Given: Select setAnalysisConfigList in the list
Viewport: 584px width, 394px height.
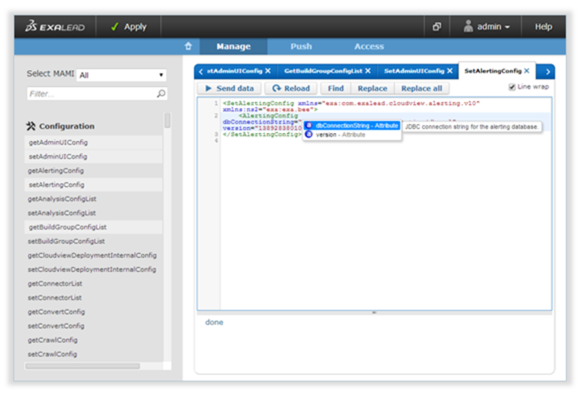Looking at the screenshot, I should click(x=93, y=213).
